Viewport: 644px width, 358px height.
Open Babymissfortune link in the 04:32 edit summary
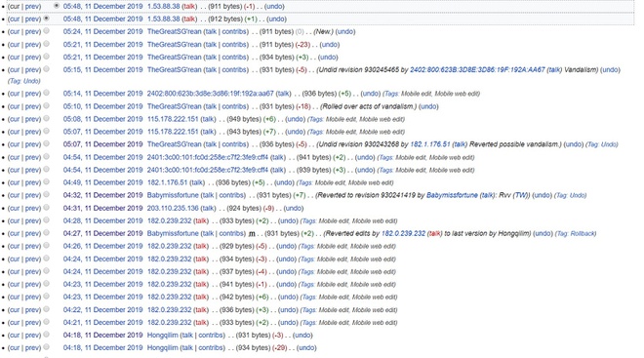coord(452,195)
